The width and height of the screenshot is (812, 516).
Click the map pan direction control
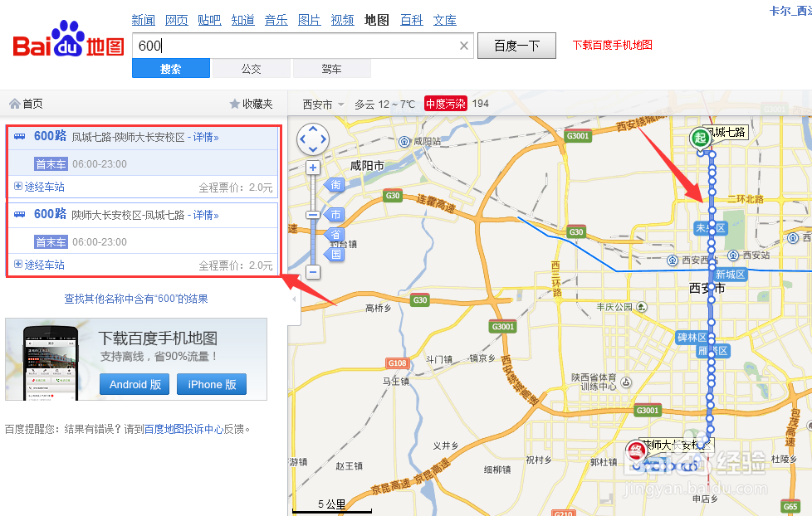313,139
